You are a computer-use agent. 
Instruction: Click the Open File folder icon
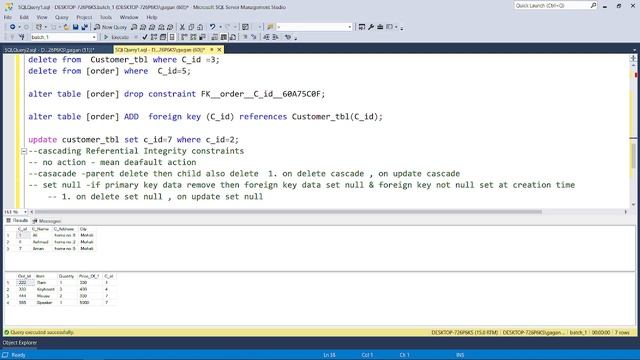(66, 27)
